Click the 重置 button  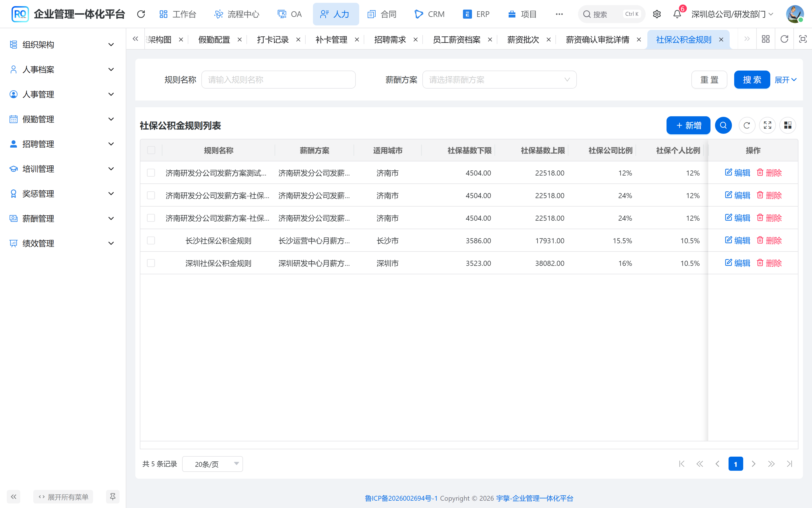(x=709, y=80)
